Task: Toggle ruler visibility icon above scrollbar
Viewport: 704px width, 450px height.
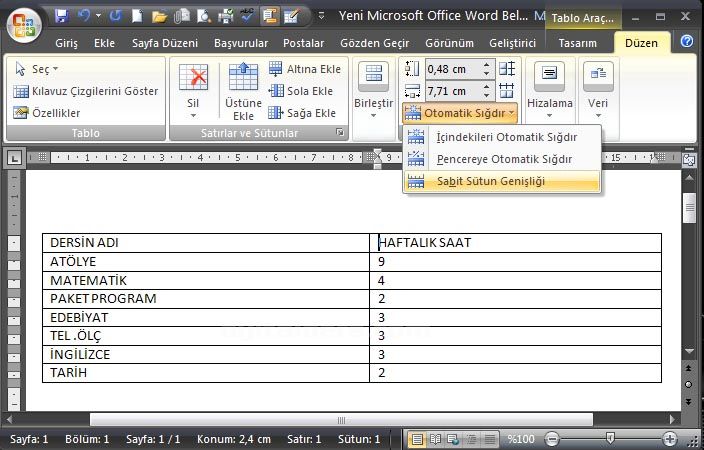Action: 689,159
